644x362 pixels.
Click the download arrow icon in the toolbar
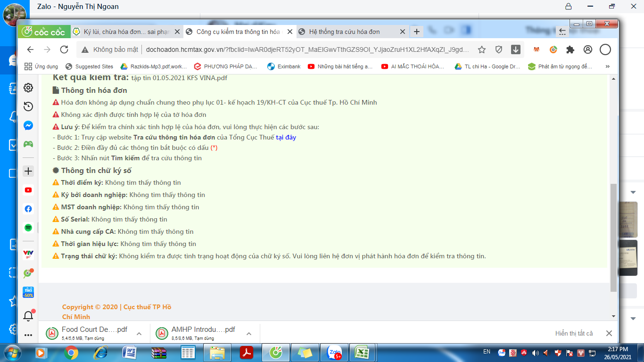click(516, 49)
